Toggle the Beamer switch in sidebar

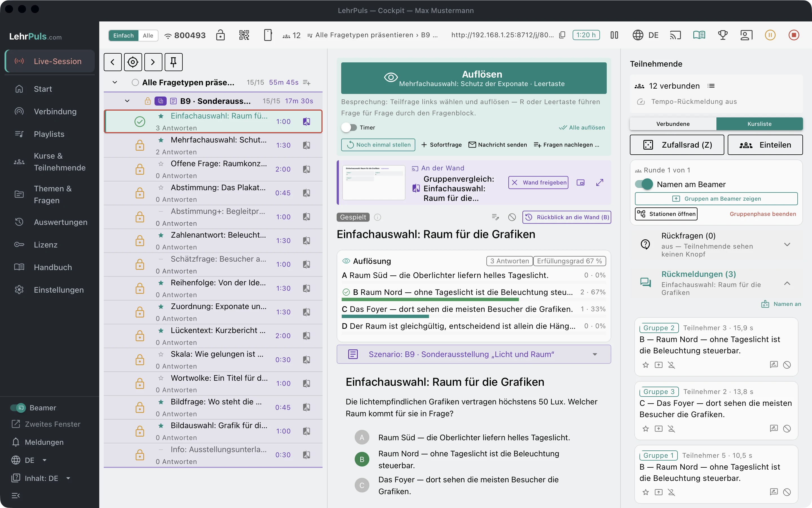click(x=18, y=408)
